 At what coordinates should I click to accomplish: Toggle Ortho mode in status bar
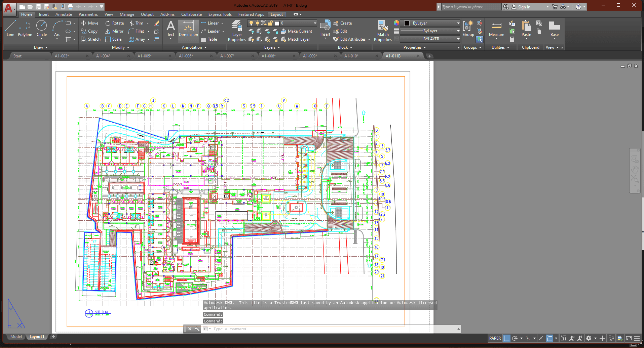pyautogui.click(x=506, y=338)
